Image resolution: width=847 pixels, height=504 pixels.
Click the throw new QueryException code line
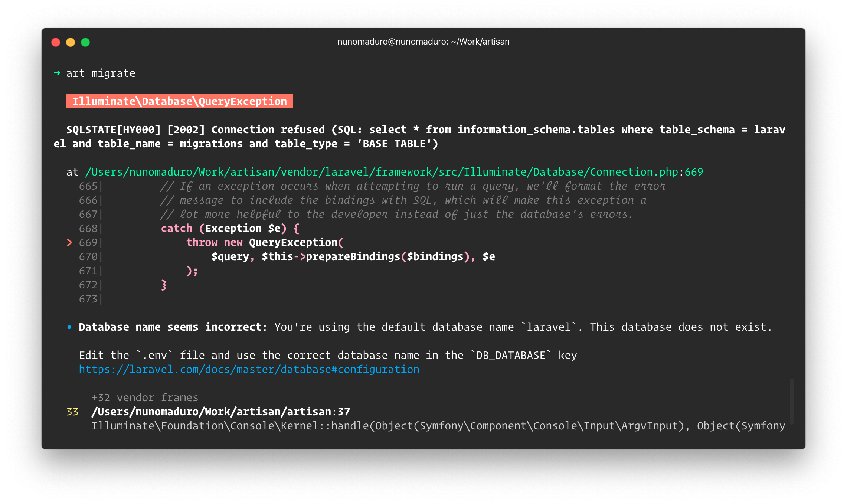264,243
